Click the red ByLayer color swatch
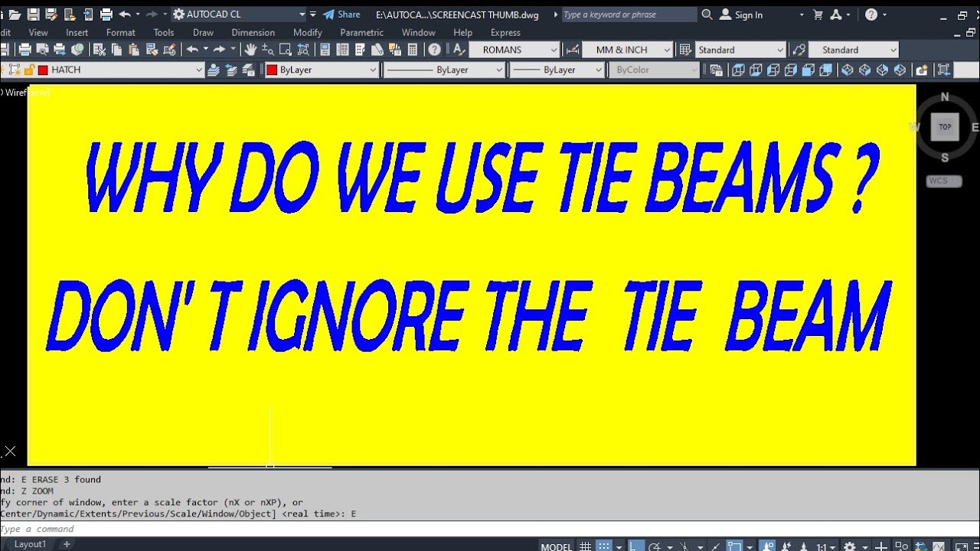Viewport: 980px width, 551px height. 271,70
